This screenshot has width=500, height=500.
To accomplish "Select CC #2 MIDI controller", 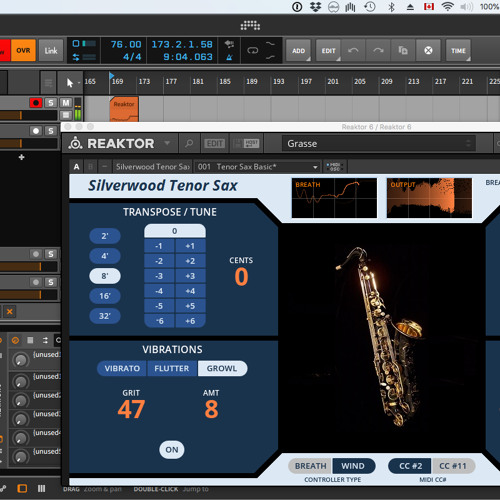I will pos(410,466).
